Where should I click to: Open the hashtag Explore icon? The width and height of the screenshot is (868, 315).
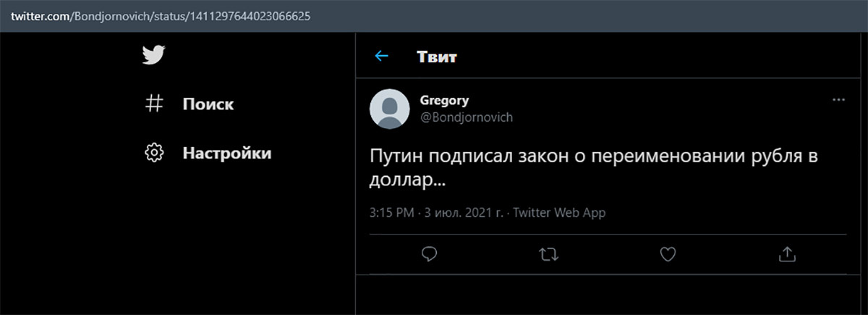click(154, 104)
